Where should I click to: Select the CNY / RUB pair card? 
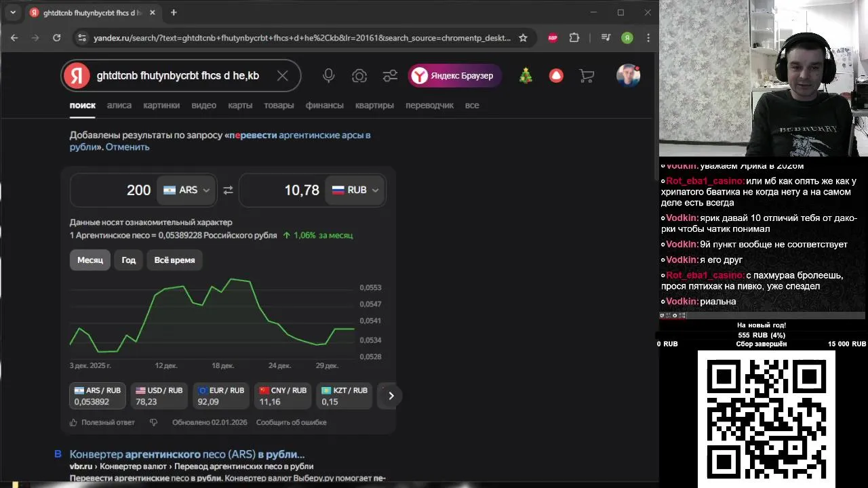tap(283, 396)
